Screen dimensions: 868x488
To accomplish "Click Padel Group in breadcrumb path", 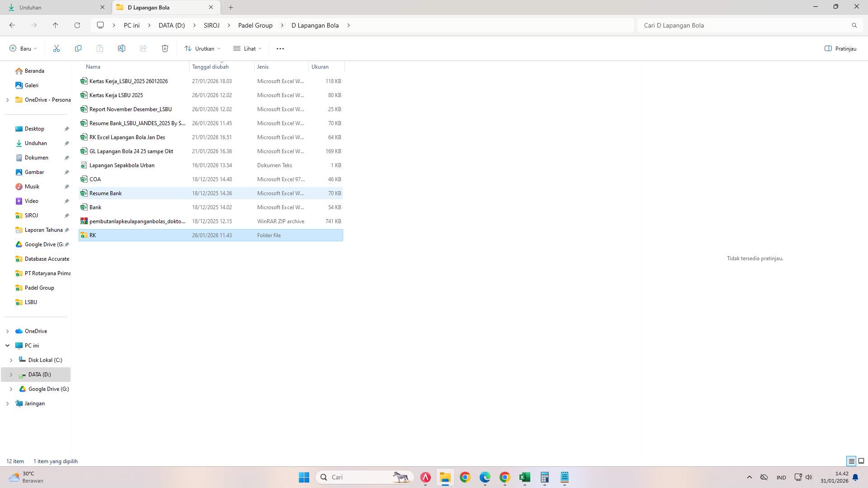I will point(255,25).
